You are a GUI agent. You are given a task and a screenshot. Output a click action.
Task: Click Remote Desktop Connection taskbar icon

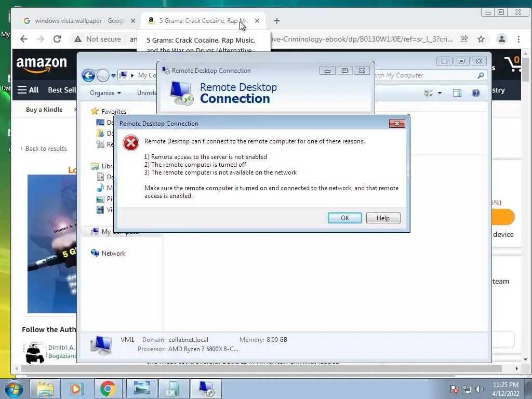(206, 389)
